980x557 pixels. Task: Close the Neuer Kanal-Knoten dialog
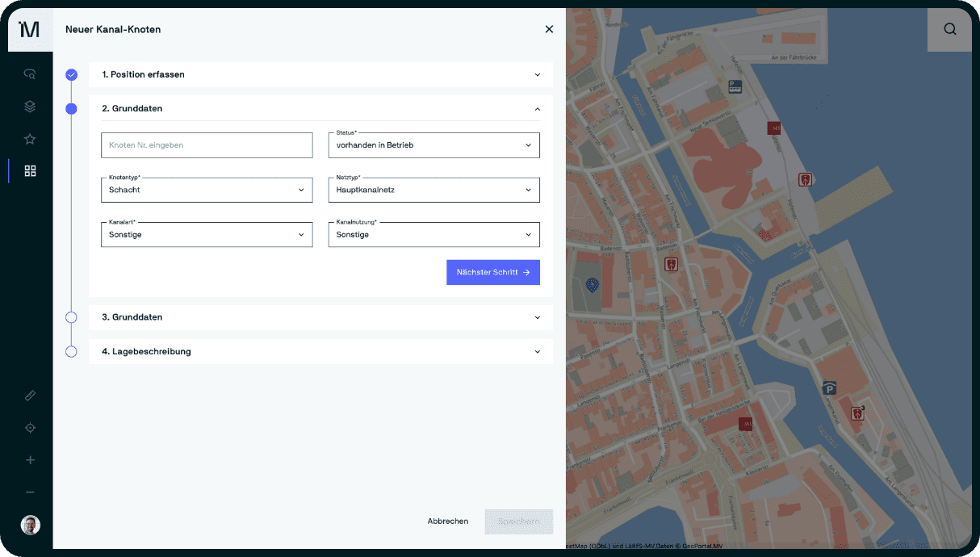(549, 29)
